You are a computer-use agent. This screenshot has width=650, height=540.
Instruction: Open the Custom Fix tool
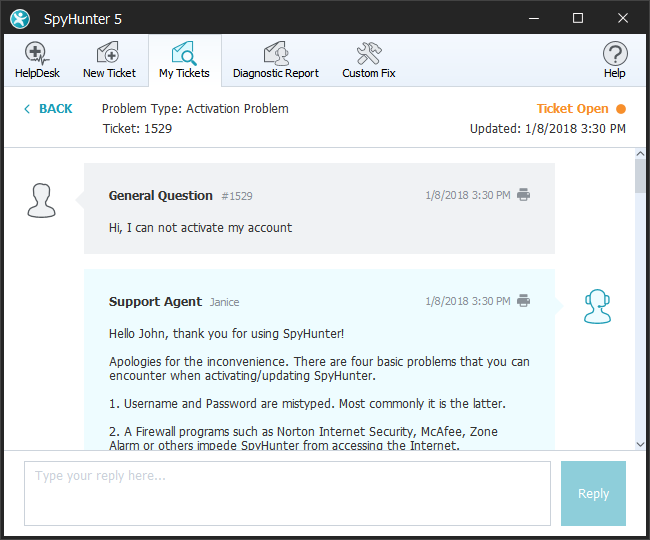pyautogui.click(x=368, y=60)
